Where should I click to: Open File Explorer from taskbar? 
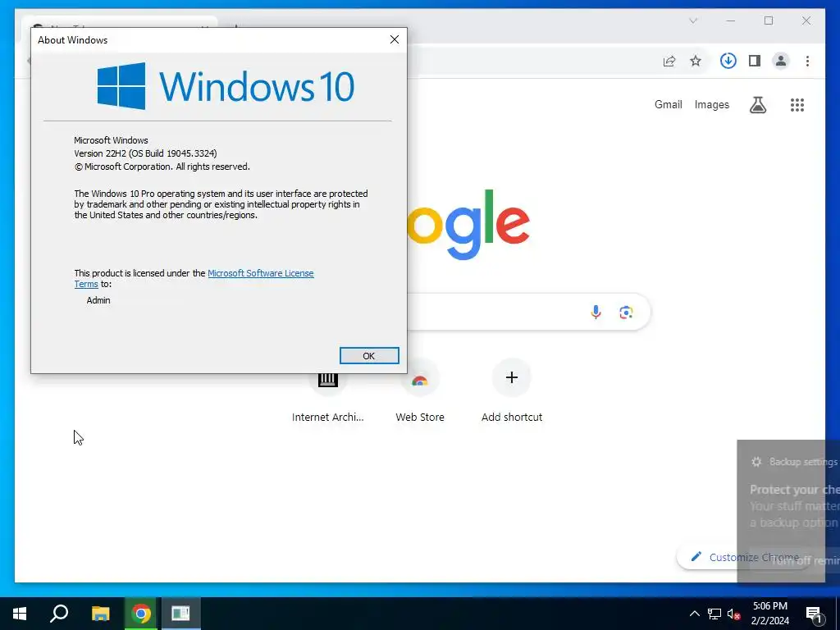(x=100, y=614)
